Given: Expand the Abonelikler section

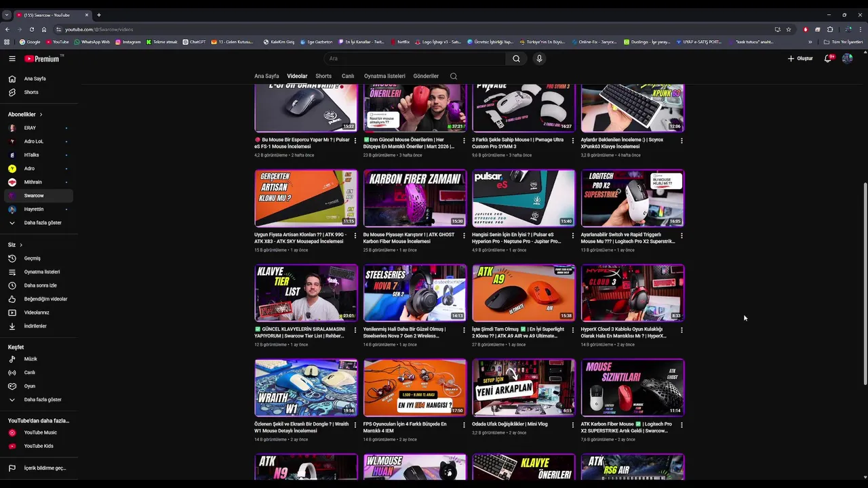Looking at the screenshot, I should 25,115.
